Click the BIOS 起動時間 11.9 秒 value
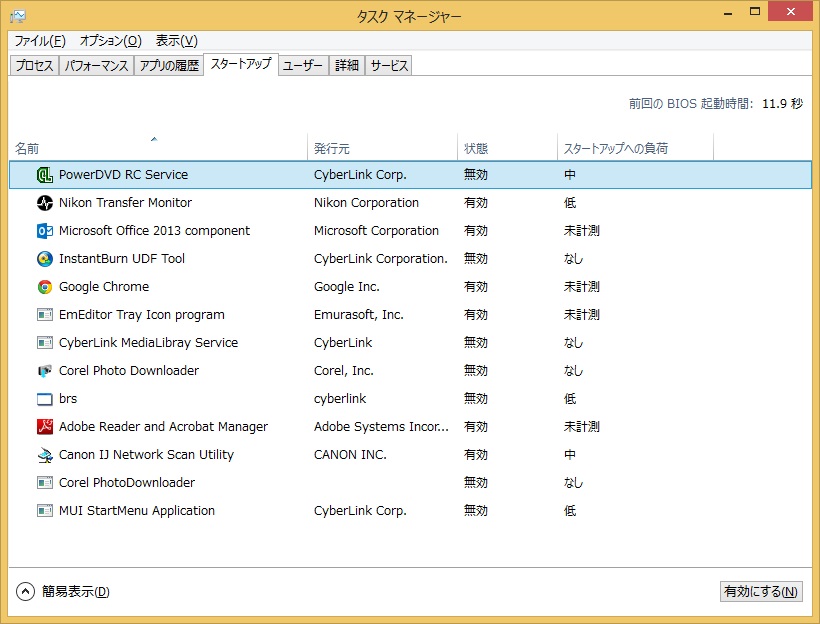 pos(782,104)
